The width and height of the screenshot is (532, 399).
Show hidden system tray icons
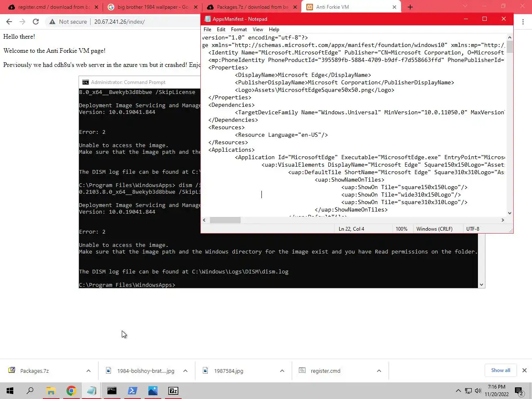[458, 391]
